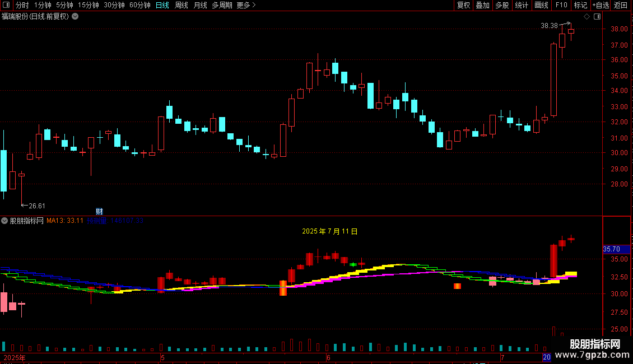
Task: Switch to the 分时 view
Action: (22, 5)
